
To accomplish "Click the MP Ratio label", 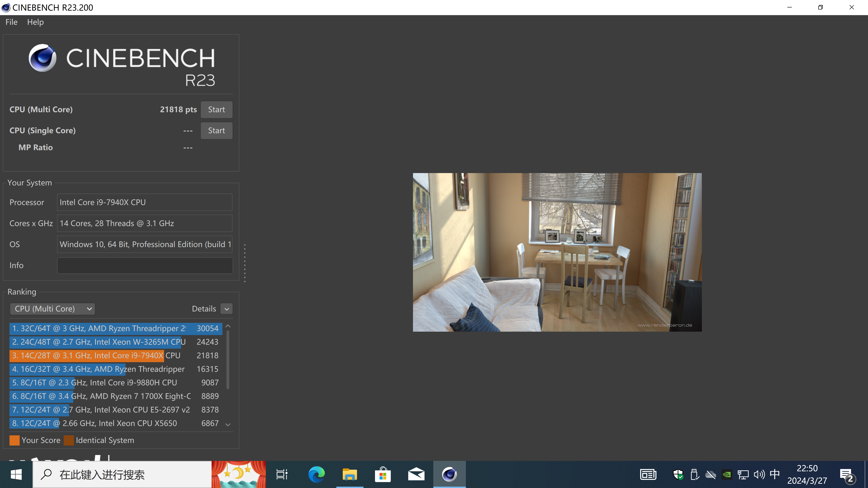I will (x=35, y=148).
